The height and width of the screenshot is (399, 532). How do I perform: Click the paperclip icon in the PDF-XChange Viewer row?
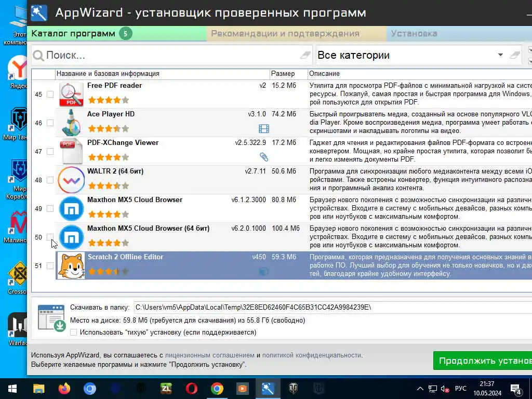tap(263, 157)
